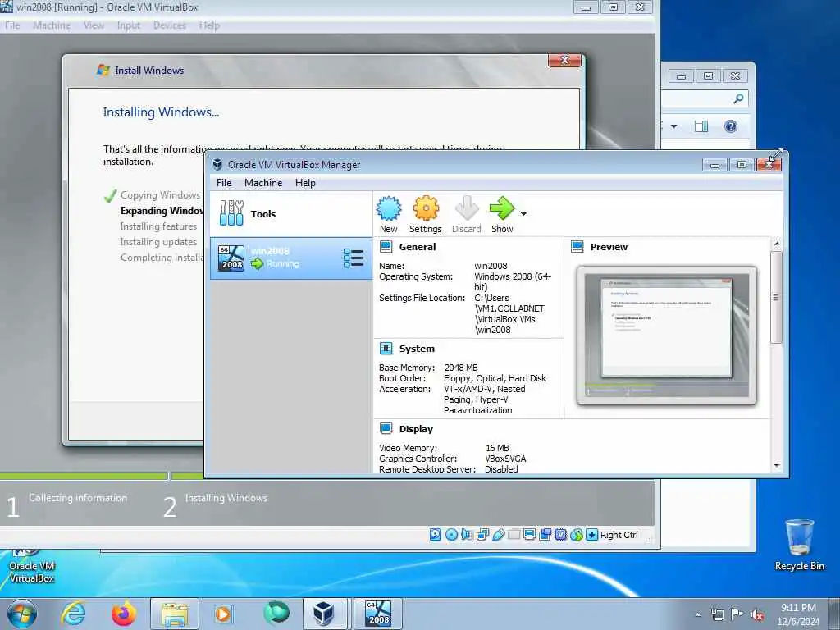The height and width of the screenshot is (630, 840).
Task: Open File menu in win2008 VM window
Action: tap(12, 25)
